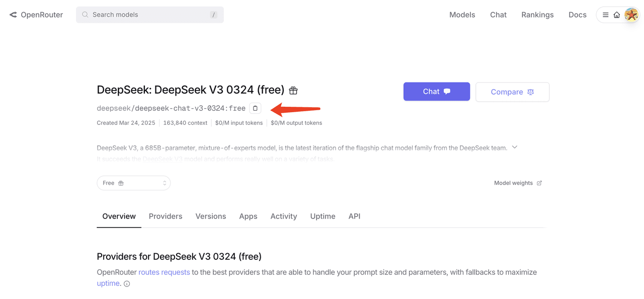Start a conversation with the Chat button

[437, 92]
